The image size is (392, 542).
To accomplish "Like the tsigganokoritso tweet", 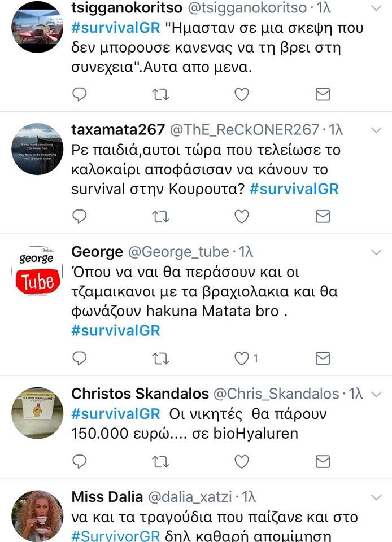I will pyautogui.click(x=242, y=94).
